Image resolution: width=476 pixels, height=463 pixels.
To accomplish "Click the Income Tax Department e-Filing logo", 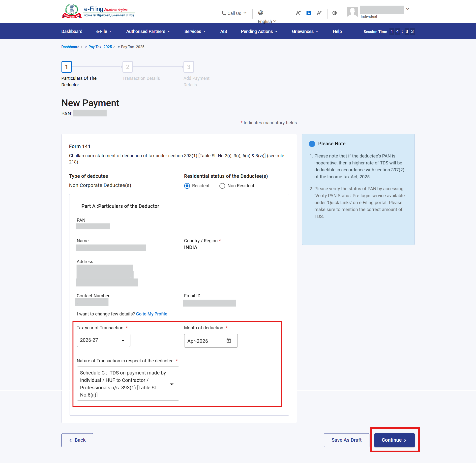I will [x=98, y=12].
